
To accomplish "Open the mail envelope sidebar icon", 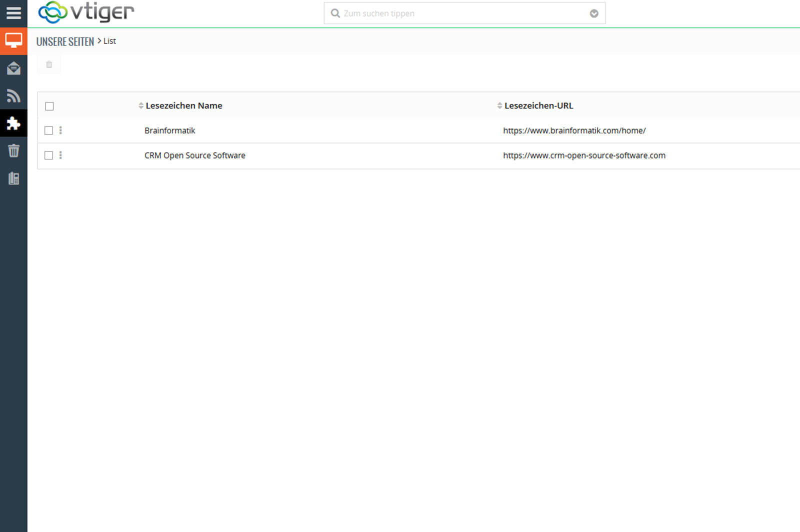I will pos(13,68).
